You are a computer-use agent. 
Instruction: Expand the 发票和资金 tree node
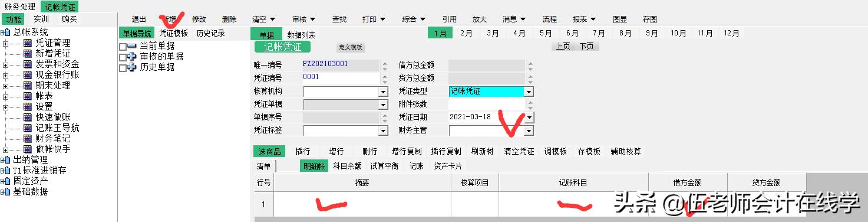(x=5, y=64)
